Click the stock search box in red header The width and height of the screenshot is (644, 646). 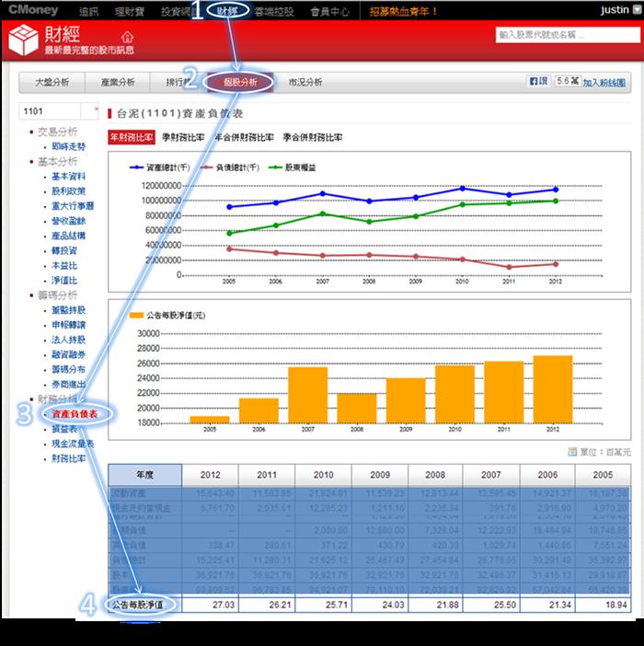click(x=568, y=35)
